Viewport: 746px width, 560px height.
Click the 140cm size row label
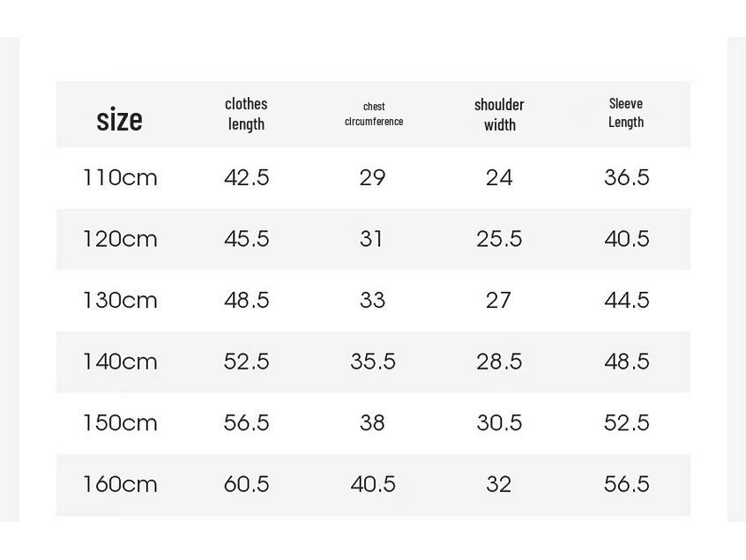tap(120, 362)
